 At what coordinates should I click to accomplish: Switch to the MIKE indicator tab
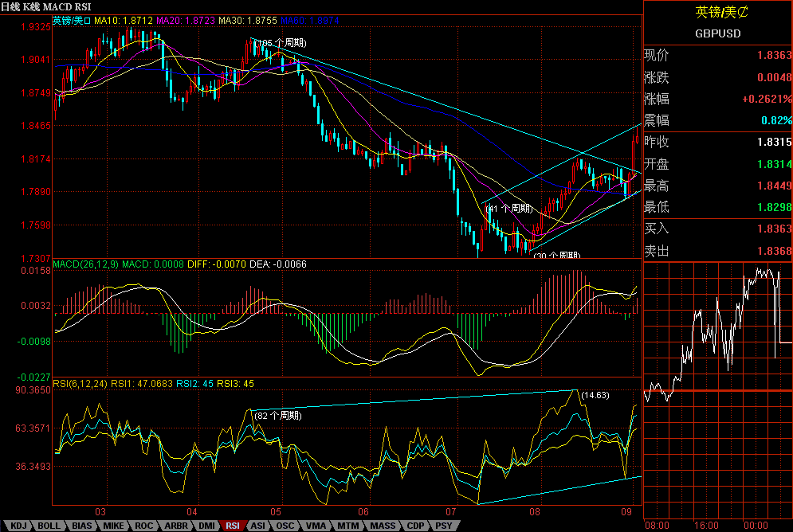click(x=113, y=526)
